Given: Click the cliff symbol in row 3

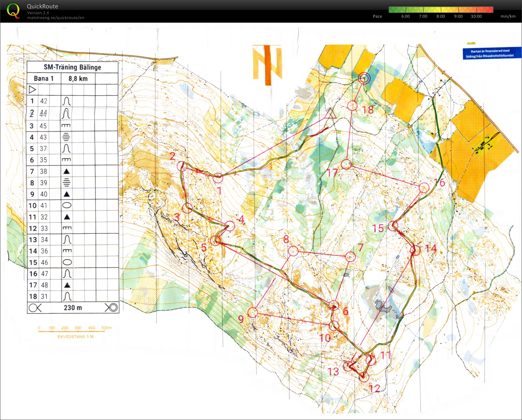Looking at the screenshot, I should (x=66, y=126).
